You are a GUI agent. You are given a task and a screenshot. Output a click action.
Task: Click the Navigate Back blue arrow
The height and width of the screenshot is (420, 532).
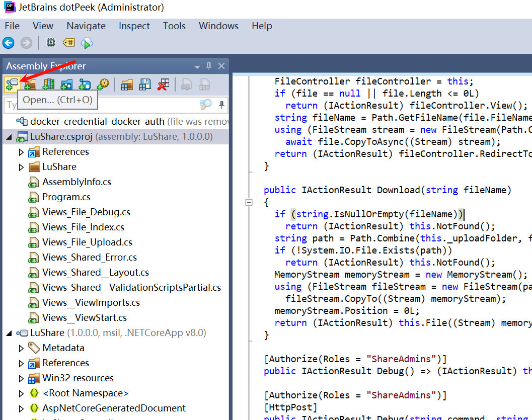(9, 43)
